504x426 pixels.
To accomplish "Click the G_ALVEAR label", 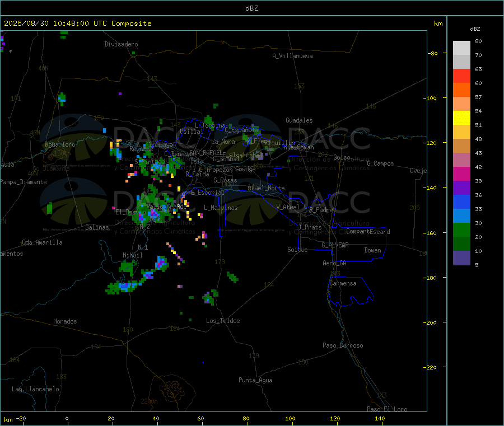I will point(335,245).
